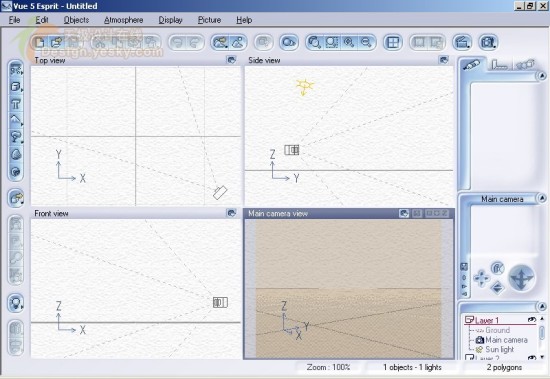
Task: Click the zoom in magnifier icon
Action: (349, 42)
